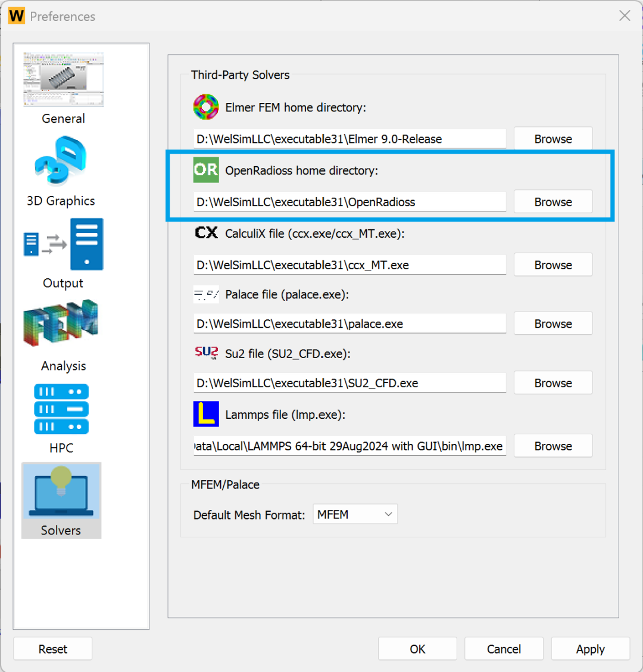The height and width of the screenshot is (672, 643).
Task: Browse for Elmer FEM home directory
Action: click(x=553, y=139)
